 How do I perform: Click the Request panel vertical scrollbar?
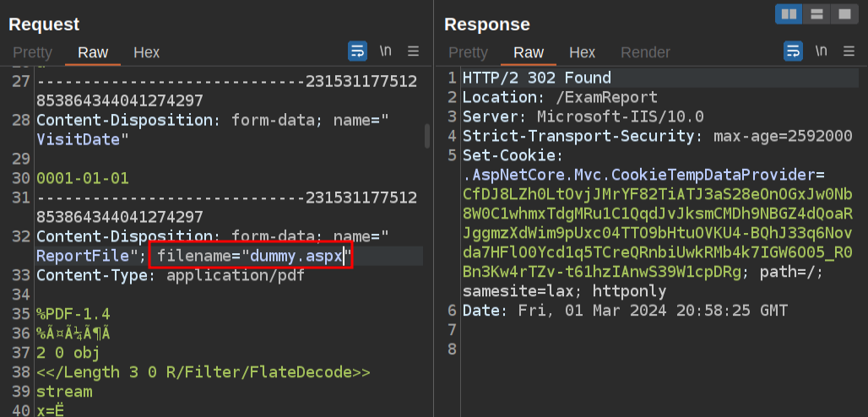pos(427,135)
